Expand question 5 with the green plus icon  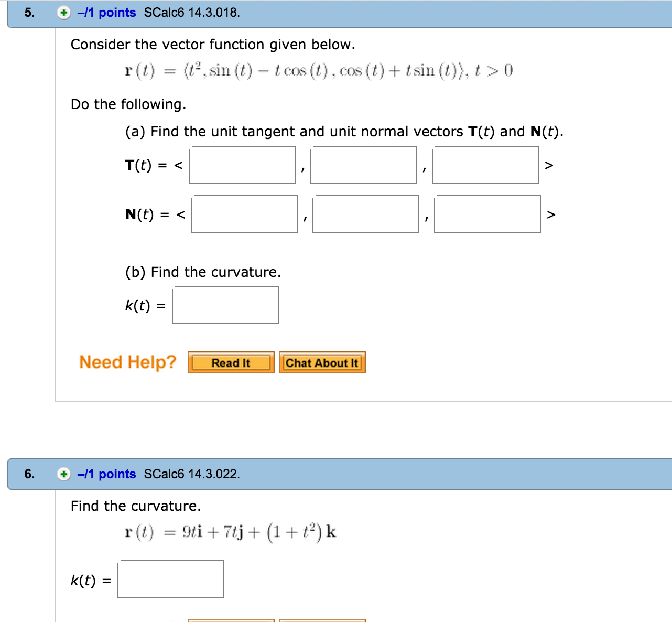point(63,12)
